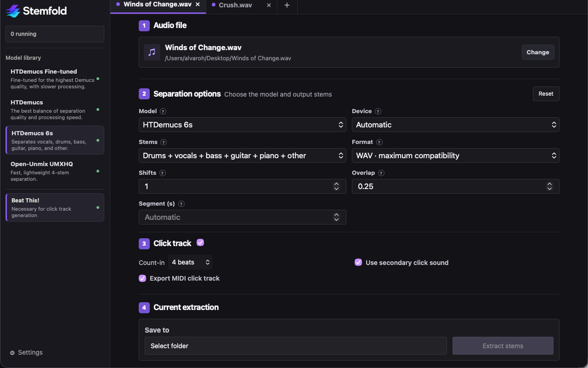588x368 pixels.
Task: Click the Change audio file button
Action: tap(538, 52)
